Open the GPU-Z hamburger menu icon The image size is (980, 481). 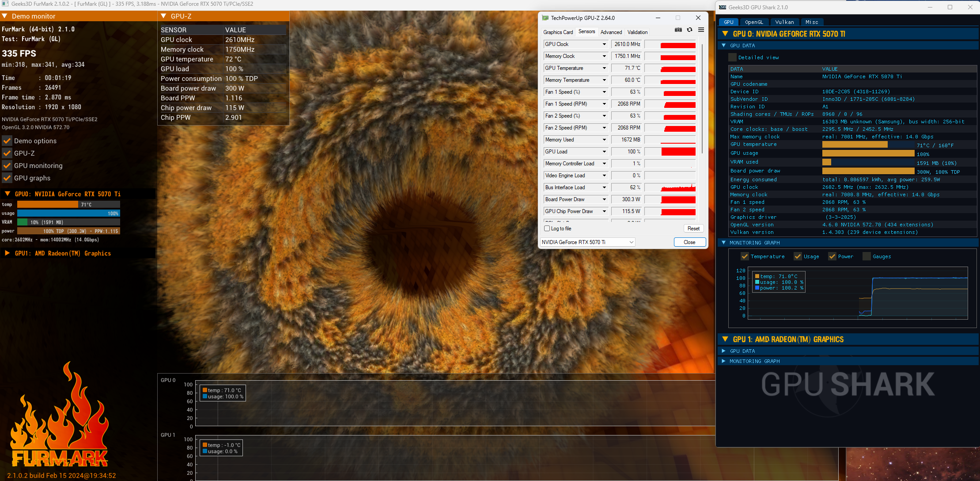701,30
